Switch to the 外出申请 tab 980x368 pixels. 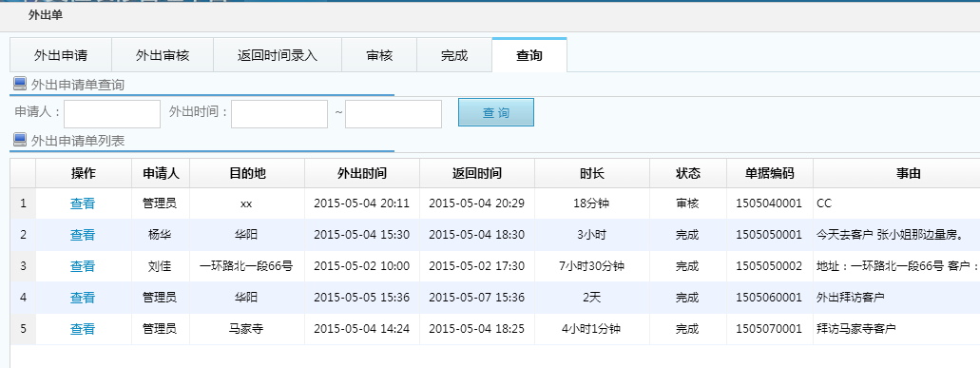pos(61,55)
